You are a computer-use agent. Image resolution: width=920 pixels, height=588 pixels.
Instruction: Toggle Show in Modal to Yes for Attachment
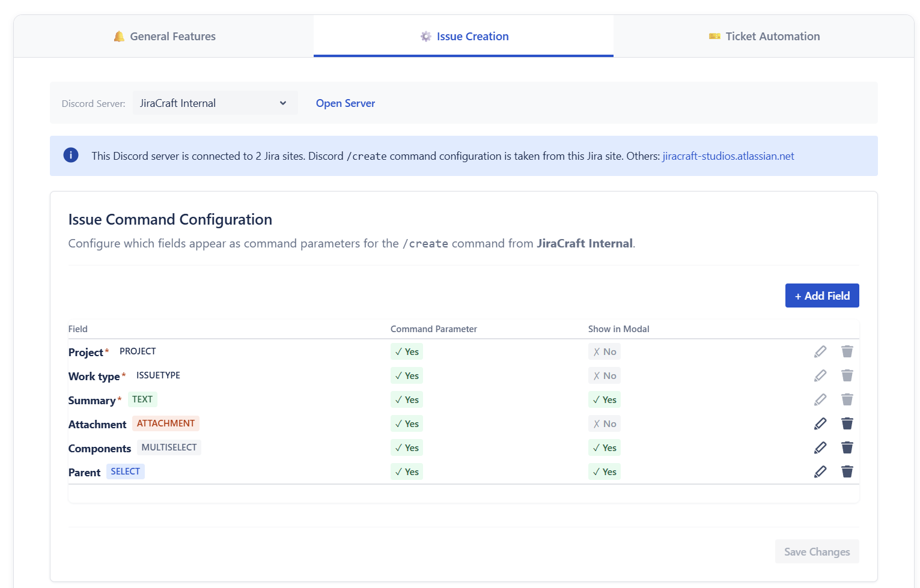[x=604, y=423]
